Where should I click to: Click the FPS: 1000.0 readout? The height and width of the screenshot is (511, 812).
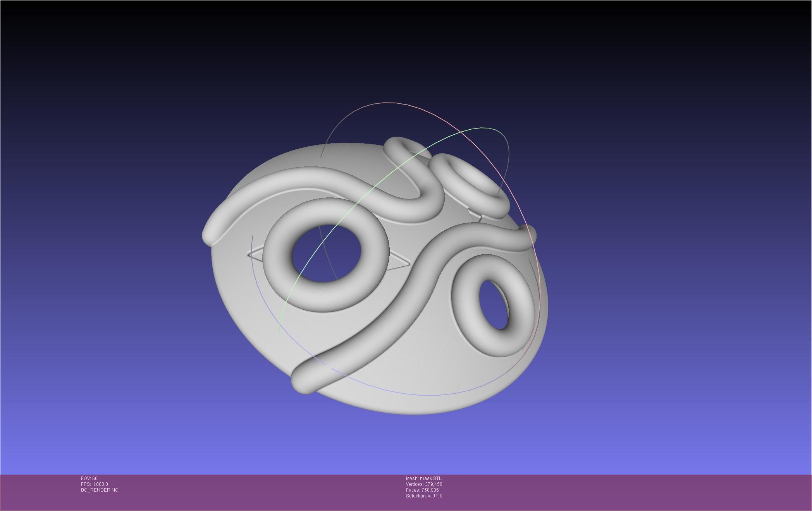click(x=95, y=484)
